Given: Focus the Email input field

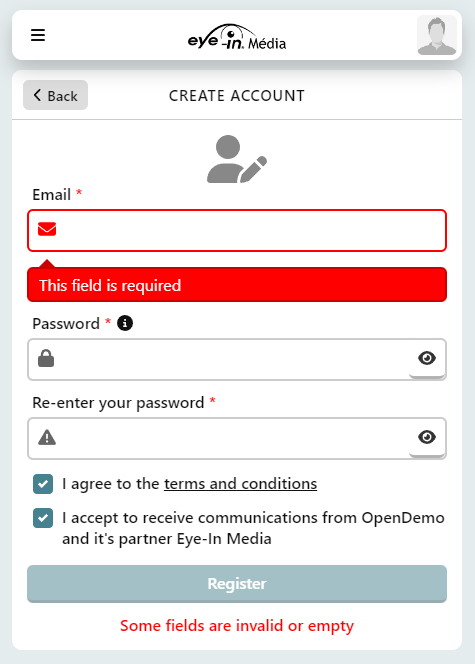Looking at the screenshot, I should point(237,230).
